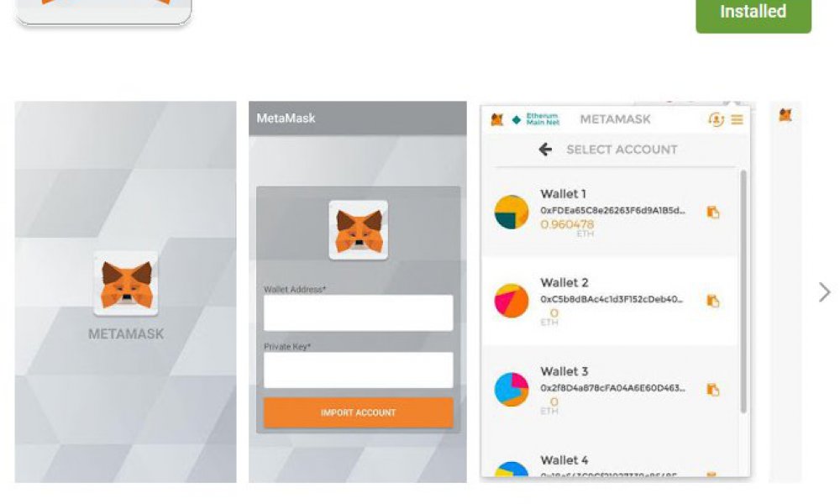Click the green Installed button

(x=753, y=14)
